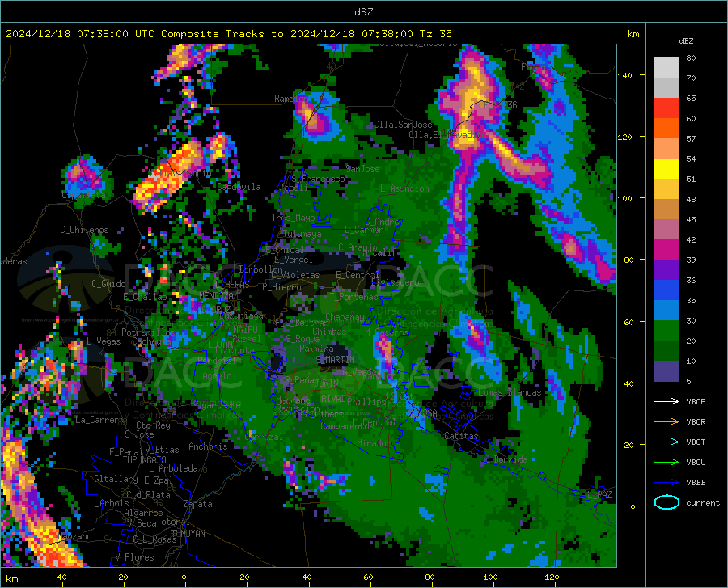Click the 'VBBB' legend label
The height and width of the screenshot is (588, 728).
[696, 483]
